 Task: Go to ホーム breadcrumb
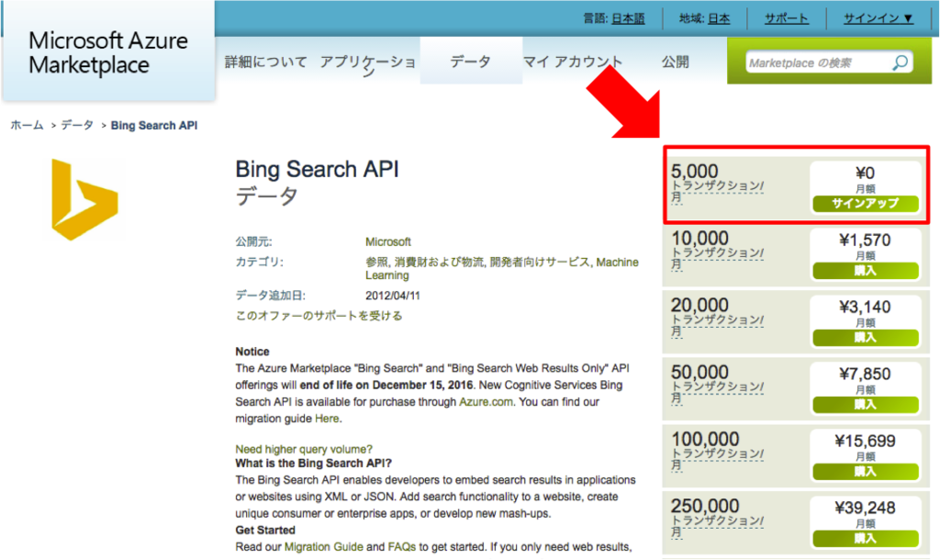click(27, 125)
